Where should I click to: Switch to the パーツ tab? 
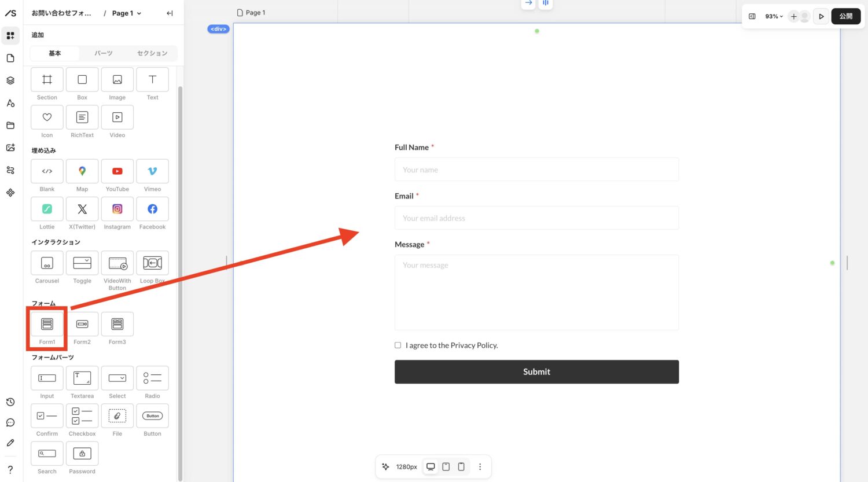tap(104, 53)
